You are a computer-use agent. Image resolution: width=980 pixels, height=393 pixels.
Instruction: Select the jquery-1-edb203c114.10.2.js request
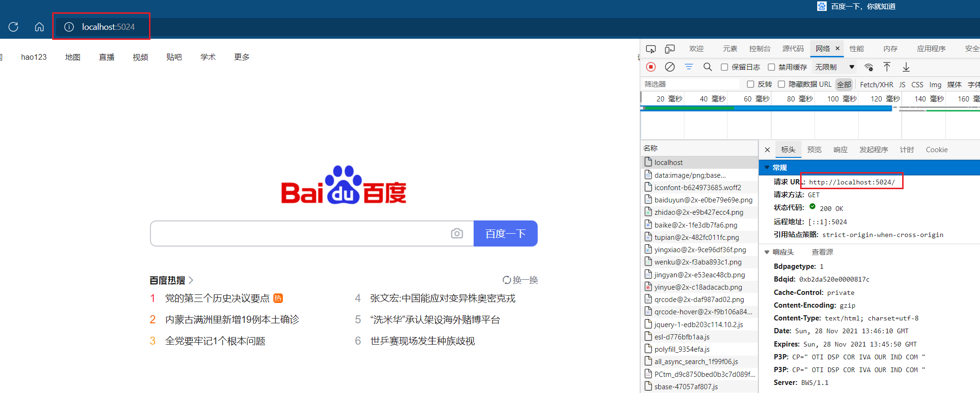click(x=699, y=324)
